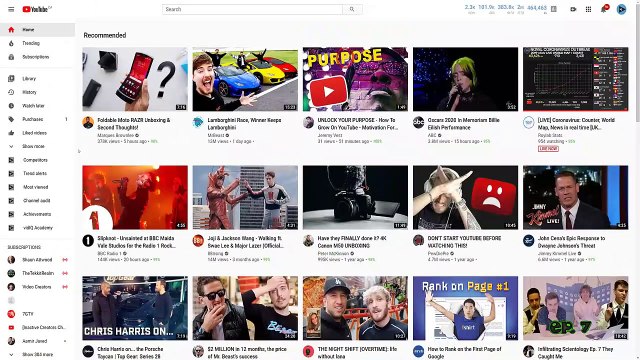The height and width of the screenshot is (360, 640).
Task: Open Trending in sidebar
Action: point(37,43)
